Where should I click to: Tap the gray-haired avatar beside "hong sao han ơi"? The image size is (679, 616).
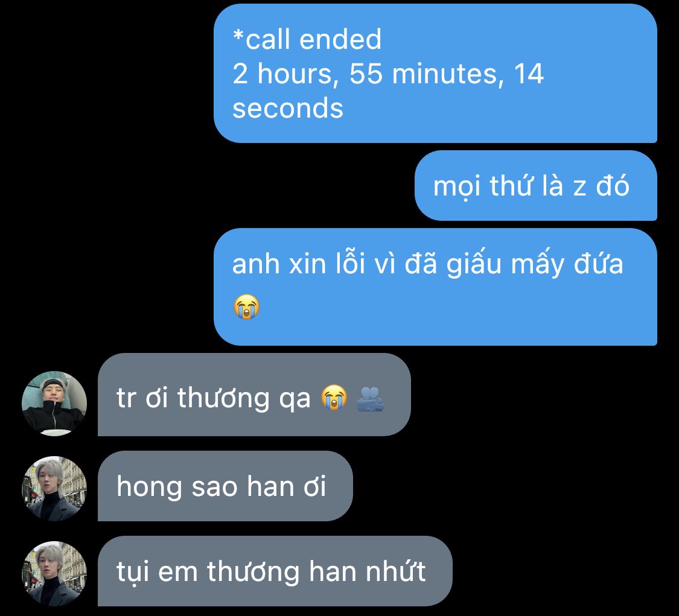pyautogui.click(x=54, y=488)
